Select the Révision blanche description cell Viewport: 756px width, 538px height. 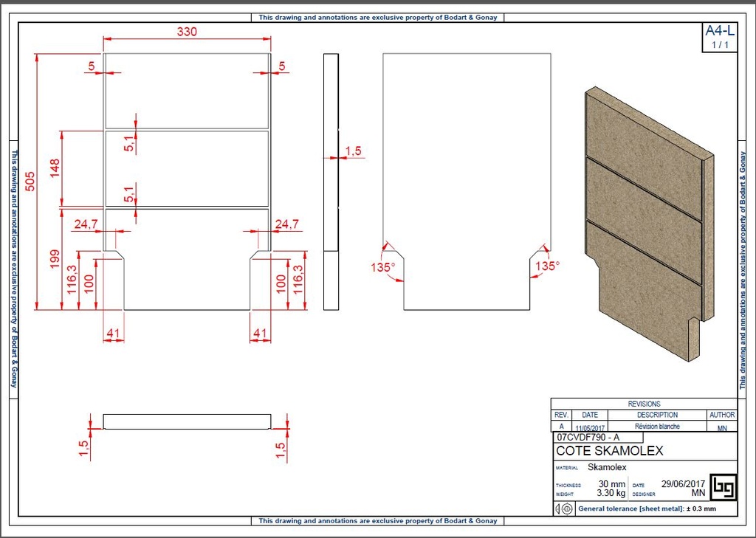click(x=657, y=427)
